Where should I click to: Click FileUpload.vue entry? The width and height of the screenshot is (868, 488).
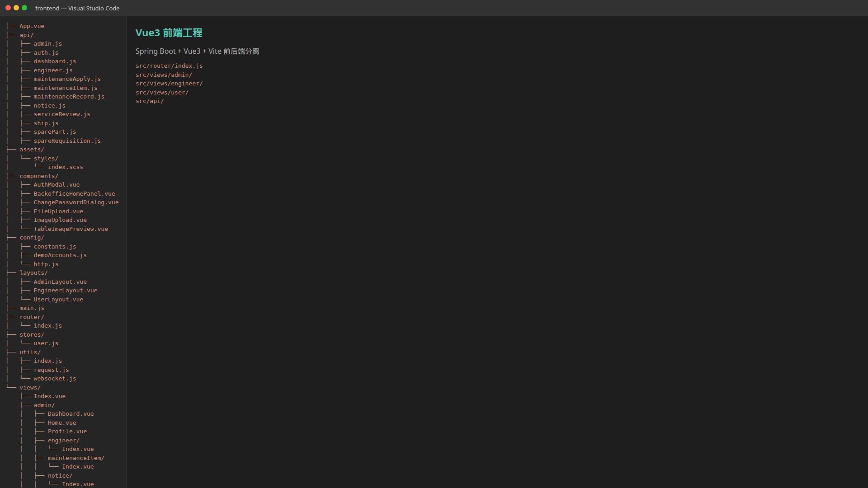(x=58, y=211)
